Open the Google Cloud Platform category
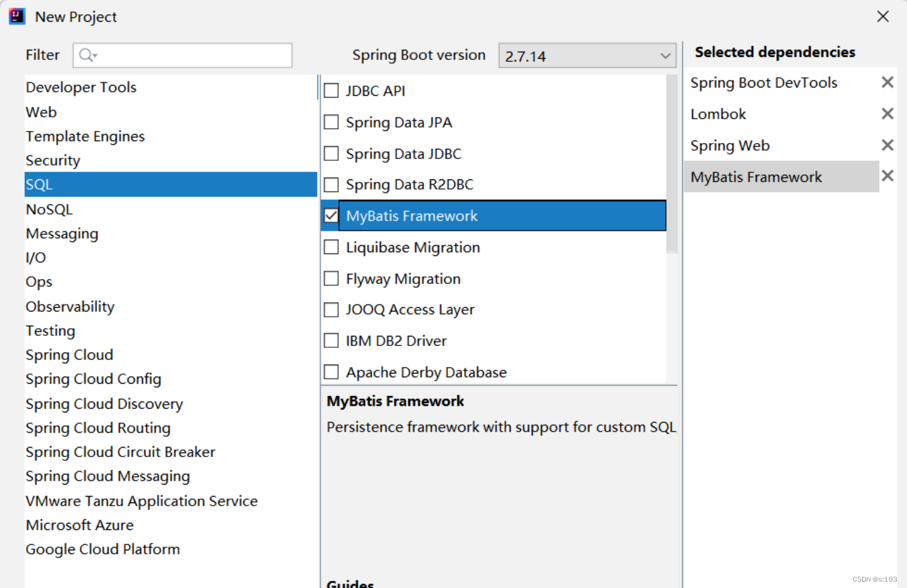 point(170,549)
